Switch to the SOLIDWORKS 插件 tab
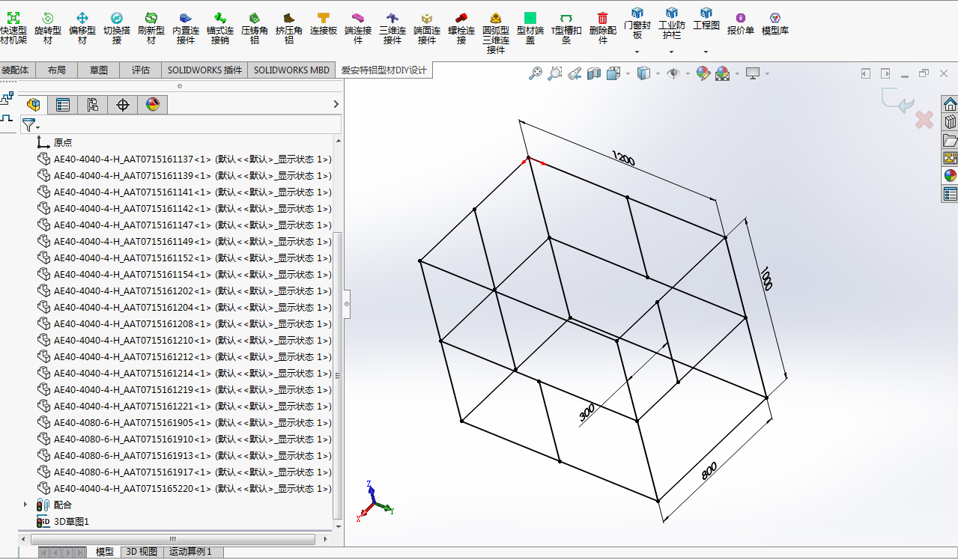This screenshot has width=958, height=560. [x=204, y=70]
